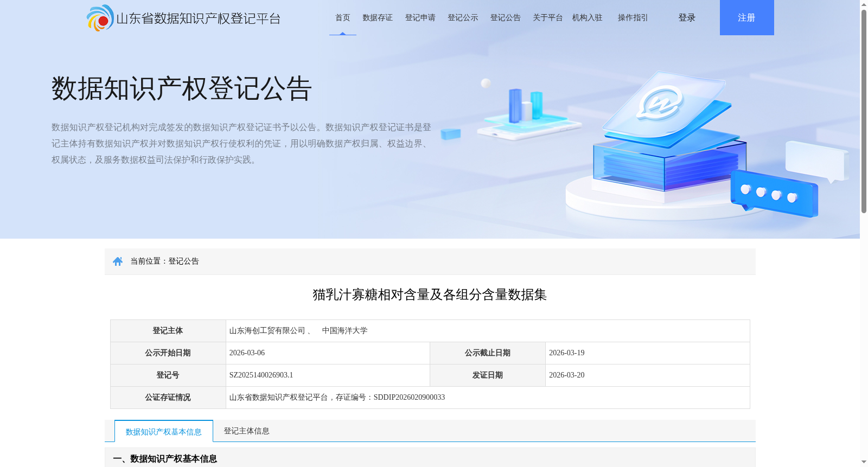Click the 登记主体 row label
This screenshot has height=467, width=868.
[x=168, y=331]
